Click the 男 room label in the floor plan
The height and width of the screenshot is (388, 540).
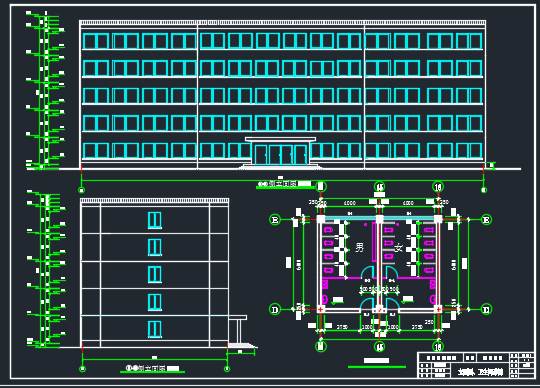point(359,247)
